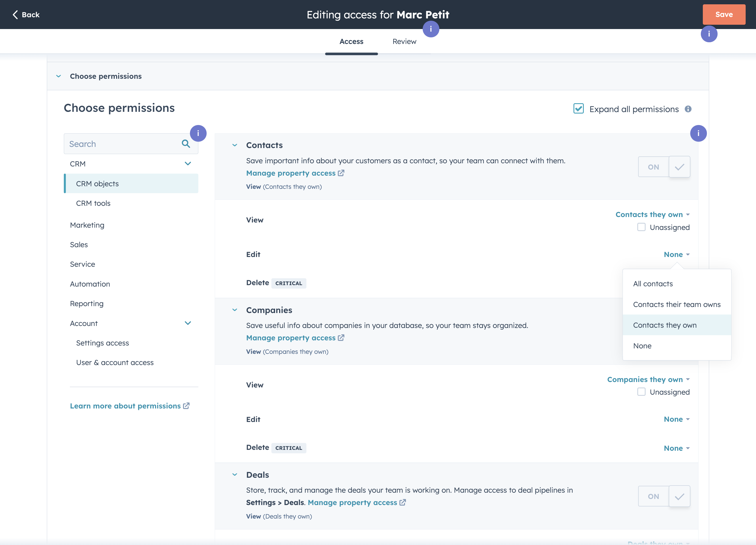Open Companies they own View dropdown
Viewport: 756px width, 545px height.
648,379
